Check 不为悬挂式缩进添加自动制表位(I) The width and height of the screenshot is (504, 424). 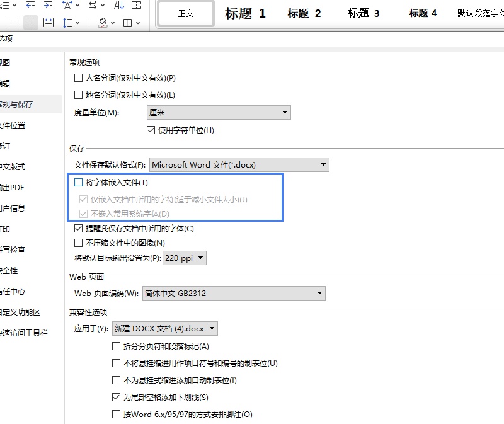pos(116,381)
